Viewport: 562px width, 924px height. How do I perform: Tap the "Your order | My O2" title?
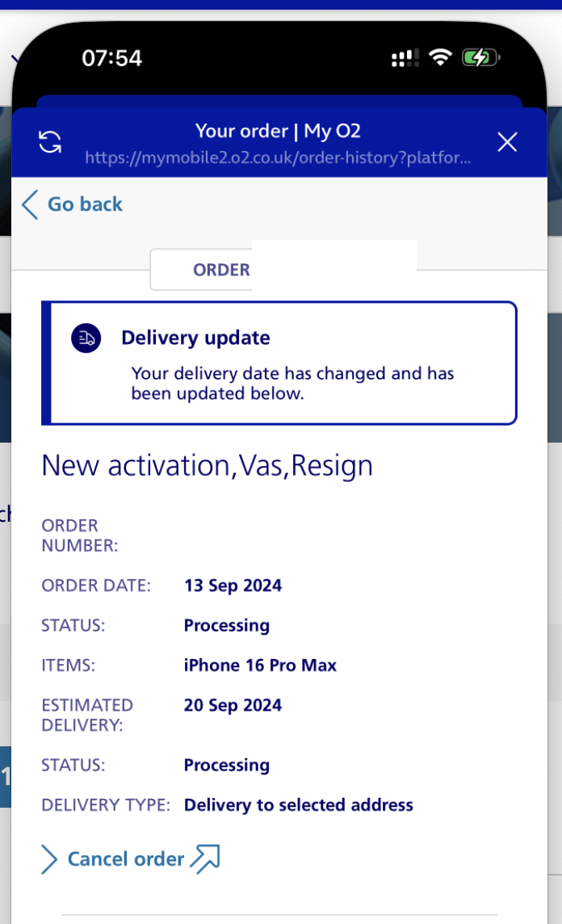click(x=278, y=131)
